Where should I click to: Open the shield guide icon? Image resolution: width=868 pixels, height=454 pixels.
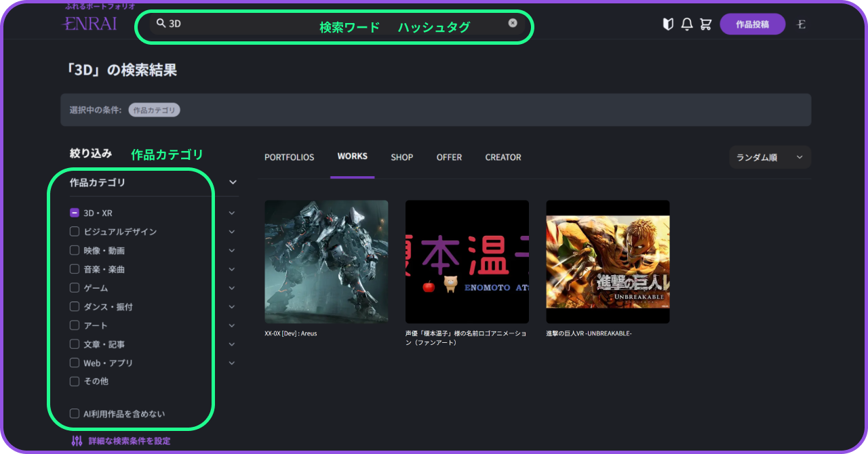click(668, 24)
